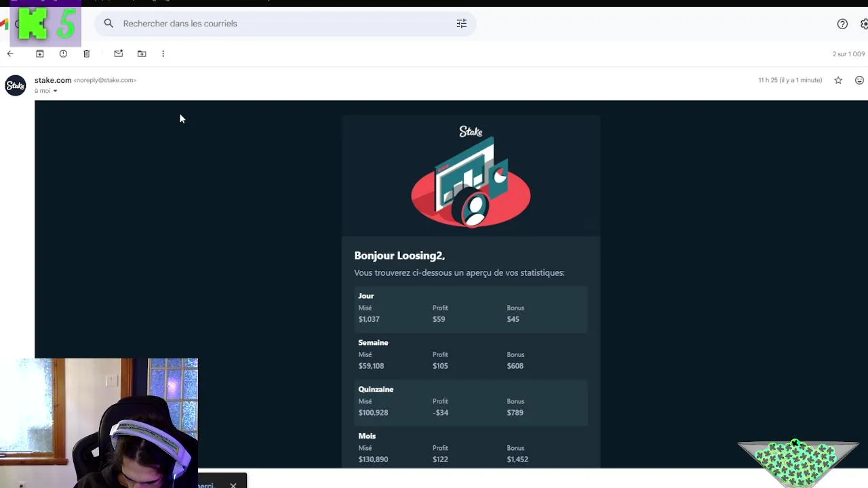The width and height of the screenshot is (868, 488).
Task: Star this stake.com email
Action: (838, 80)
